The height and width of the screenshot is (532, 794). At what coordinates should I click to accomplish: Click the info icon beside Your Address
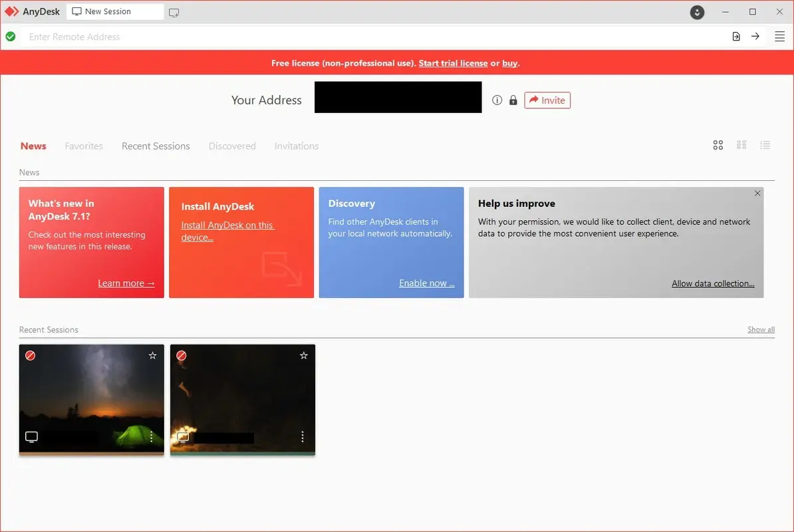coord(497,100)
